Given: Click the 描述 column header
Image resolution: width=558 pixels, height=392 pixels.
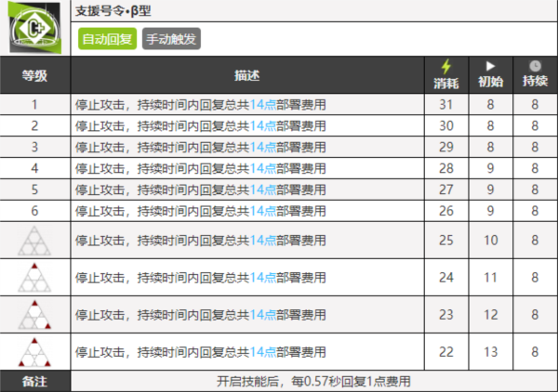Looking at the screenshot, I should click(247, 75).
